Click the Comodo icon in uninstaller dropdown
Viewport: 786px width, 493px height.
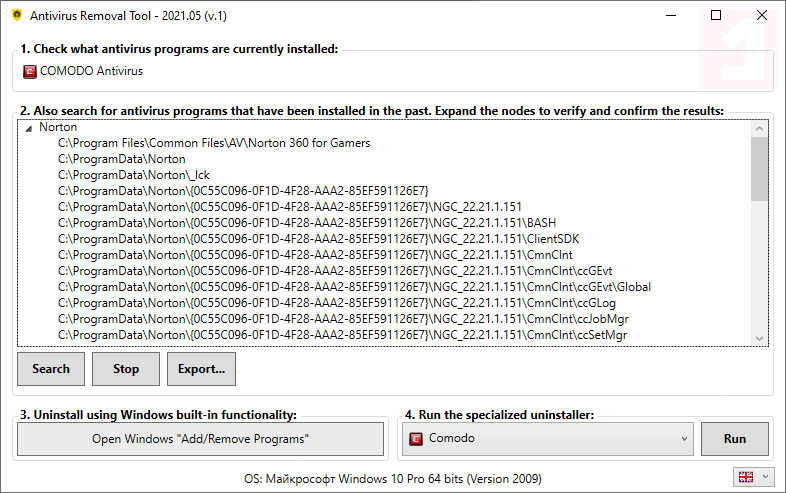point(416,438)
